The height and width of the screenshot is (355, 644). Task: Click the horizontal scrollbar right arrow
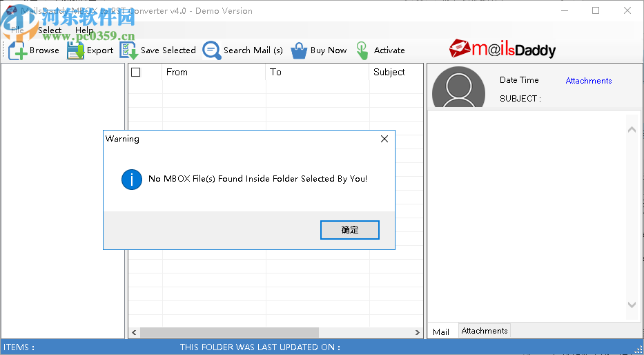coord(418,332)
